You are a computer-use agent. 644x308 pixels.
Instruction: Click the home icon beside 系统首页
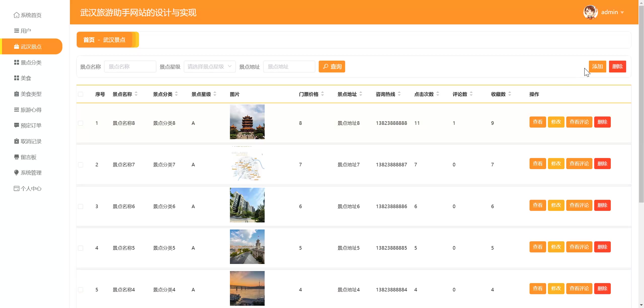16,15
